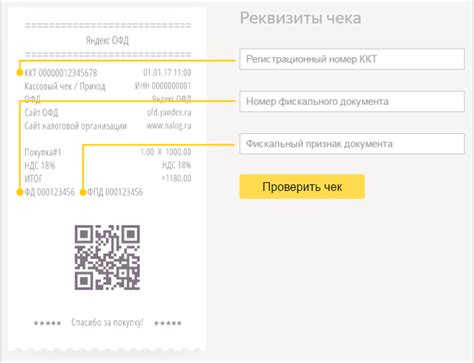The width and height of the screenshot is (474, 363).
Task: Focus the Фискальный признак документа field
Action: point(352,144)
